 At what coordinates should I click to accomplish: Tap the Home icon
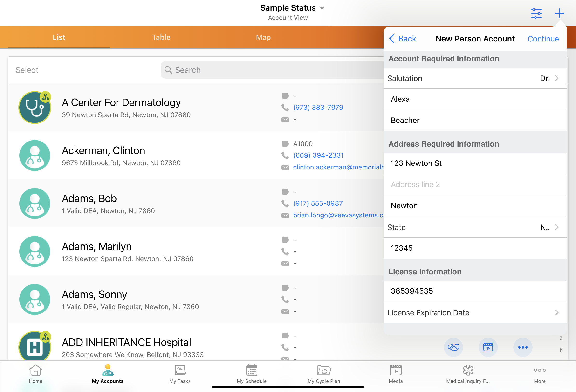(x=36, y=374)
